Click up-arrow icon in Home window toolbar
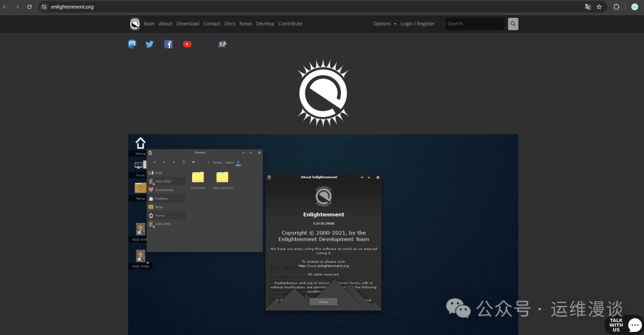 tap(174, 162)
